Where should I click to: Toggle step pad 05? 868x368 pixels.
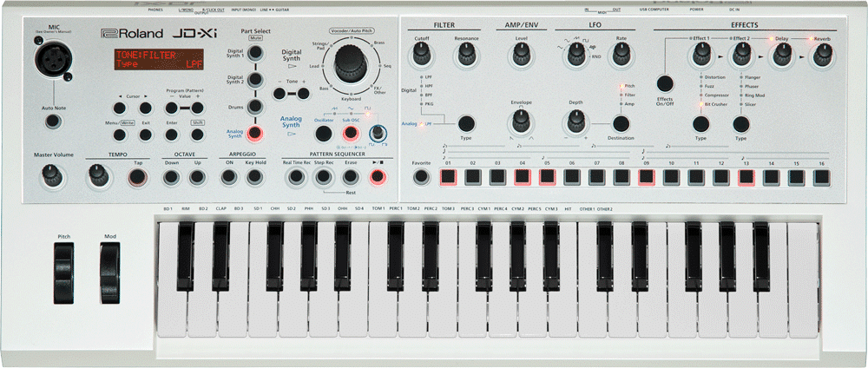coord(547,177)
